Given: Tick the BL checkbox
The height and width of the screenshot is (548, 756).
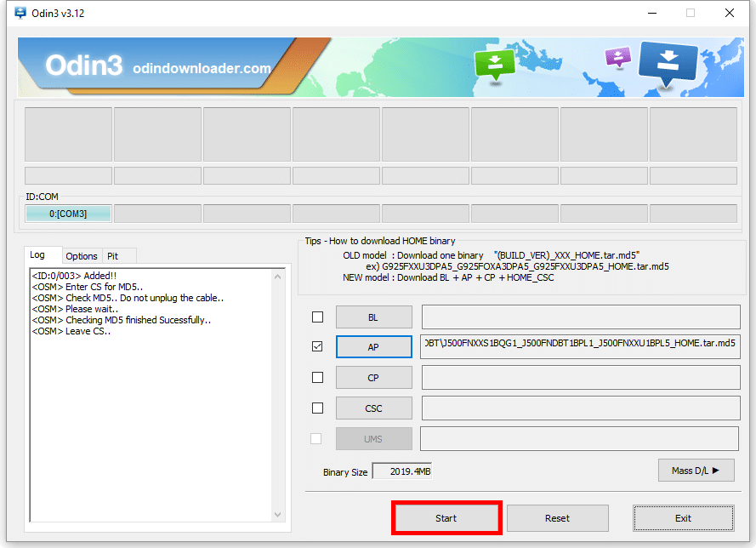Looking at the screenshot, I should coord(318,317).
